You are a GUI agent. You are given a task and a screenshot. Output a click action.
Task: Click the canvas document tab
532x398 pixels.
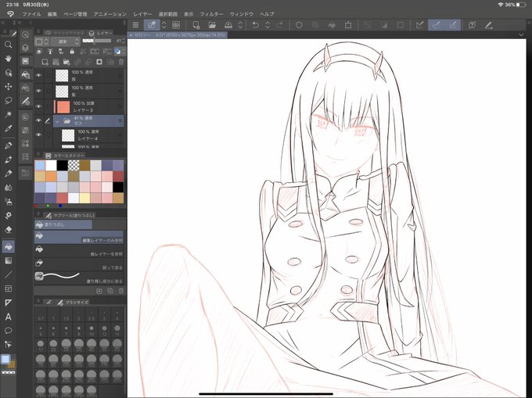click(x=178, y=35)
